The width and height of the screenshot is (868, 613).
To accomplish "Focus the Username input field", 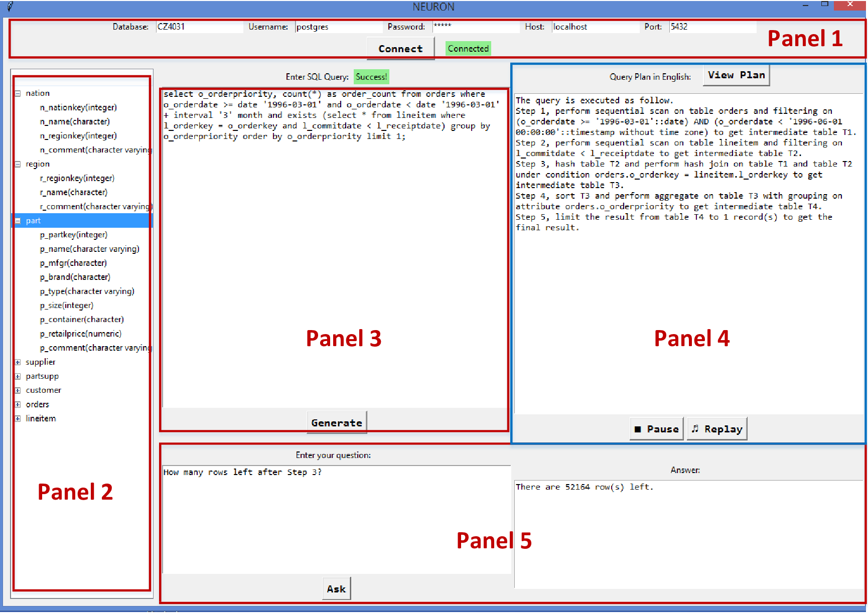I will (x=338, y=27).
